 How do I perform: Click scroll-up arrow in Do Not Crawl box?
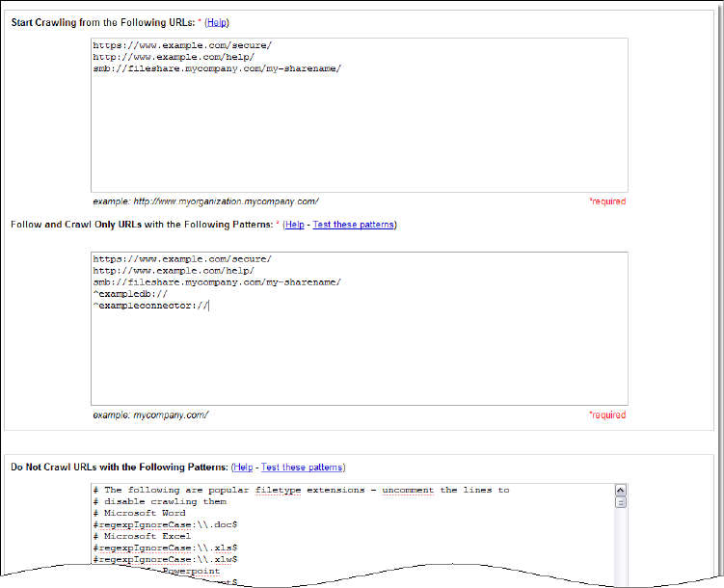[x=621, y=489]
